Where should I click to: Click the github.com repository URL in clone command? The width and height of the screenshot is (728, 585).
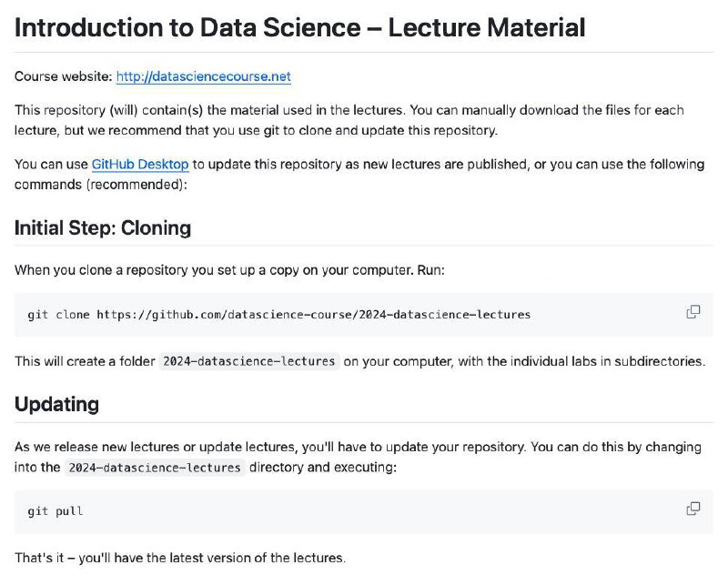coord(313,315)
